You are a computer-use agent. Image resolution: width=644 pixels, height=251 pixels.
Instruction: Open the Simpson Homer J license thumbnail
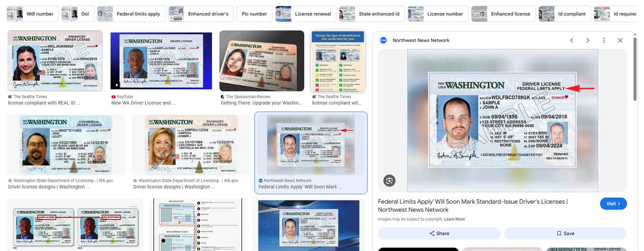pos(191,145)
